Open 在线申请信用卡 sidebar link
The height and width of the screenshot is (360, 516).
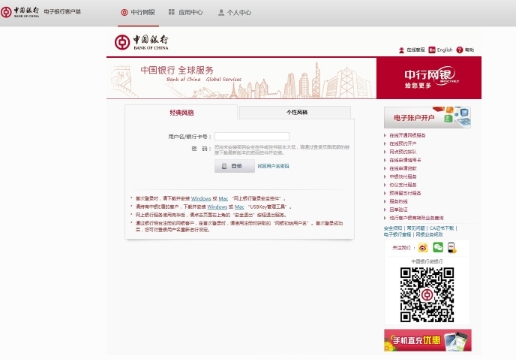pyautogui.click(x=405, y=160)
